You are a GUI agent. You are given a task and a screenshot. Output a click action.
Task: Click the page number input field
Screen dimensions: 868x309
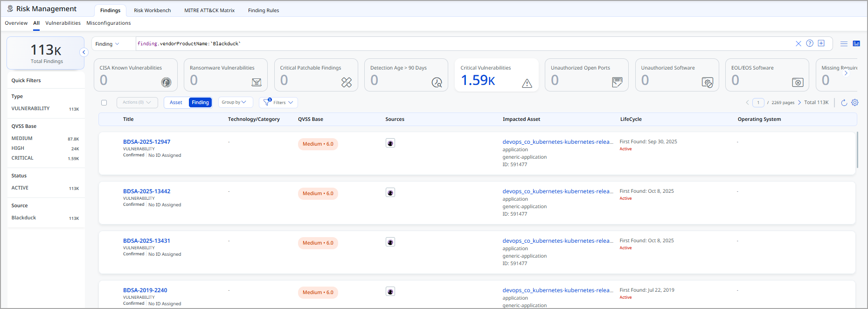coord(758,103)
